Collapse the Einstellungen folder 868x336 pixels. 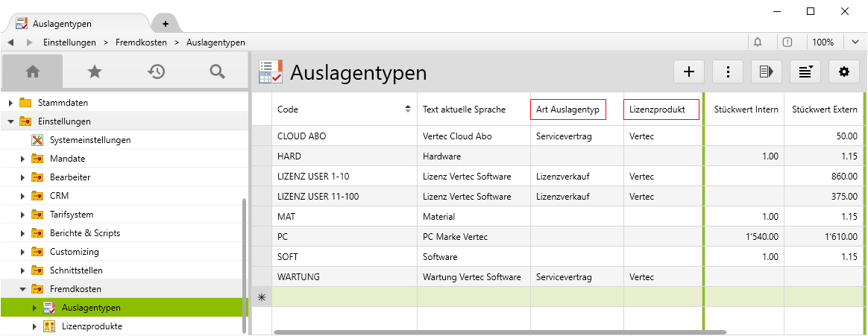(x=11, y=121)
